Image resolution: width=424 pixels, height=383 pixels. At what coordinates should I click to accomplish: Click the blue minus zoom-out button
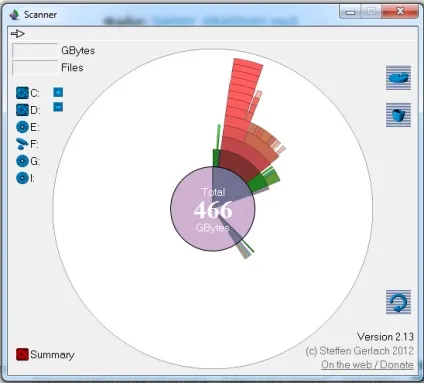click(58, 107)
